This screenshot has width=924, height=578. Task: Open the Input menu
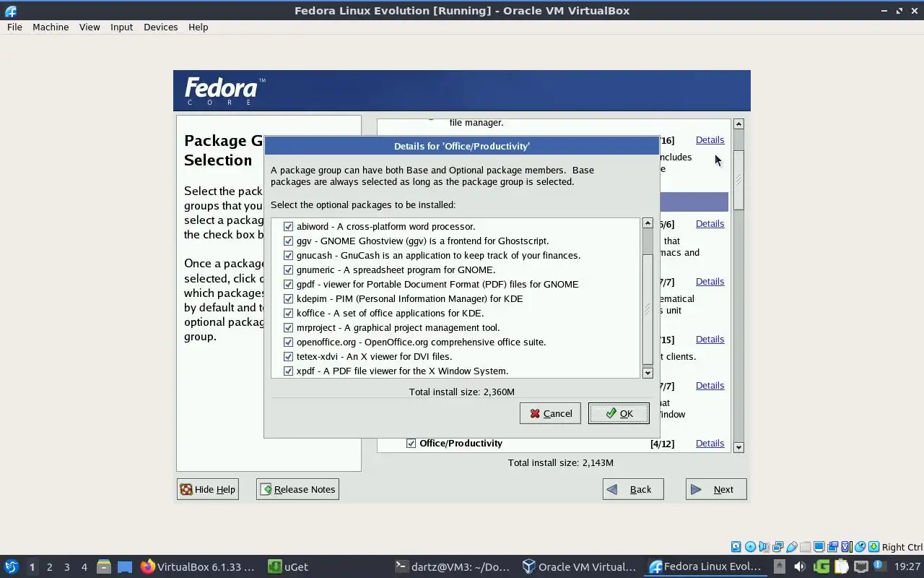pyautogui.click(x=121, y=27)
